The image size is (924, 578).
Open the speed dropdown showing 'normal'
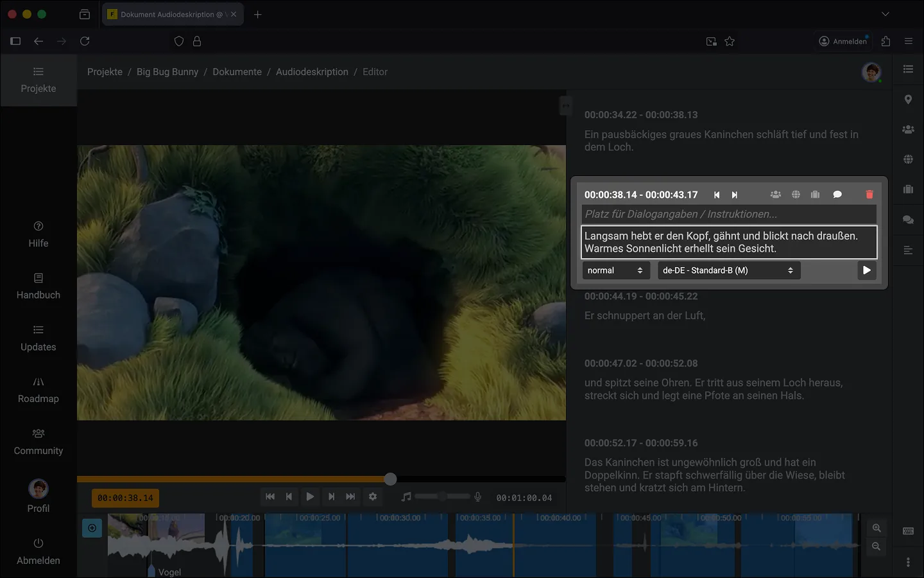pyautogui.click(x=615, y=270)
